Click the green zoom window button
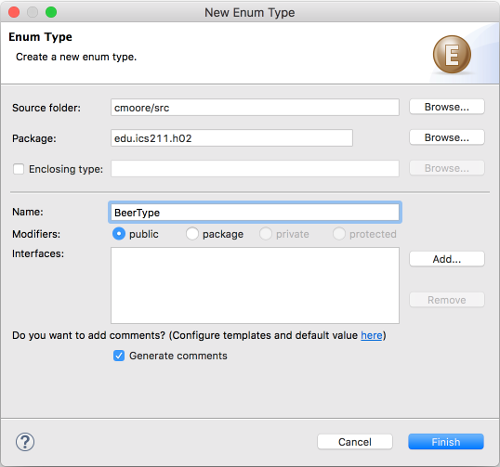 pyautogui.click(x=51, y=12)
